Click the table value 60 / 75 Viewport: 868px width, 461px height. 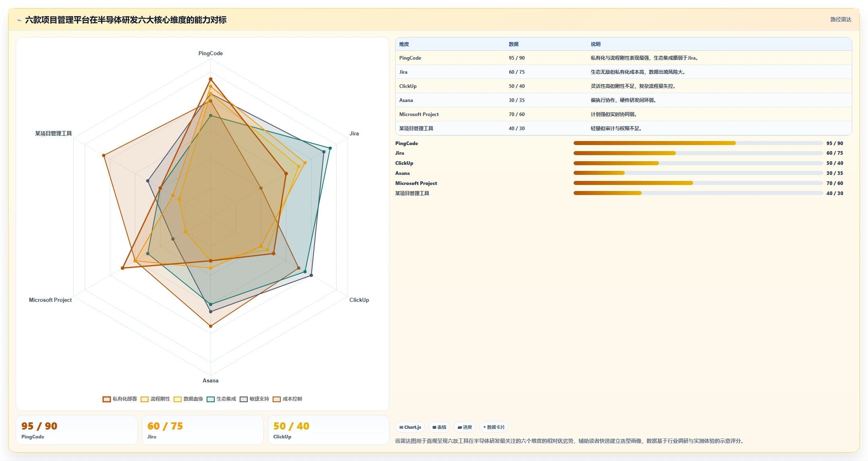pyautogui.click(x=517, y=72)
